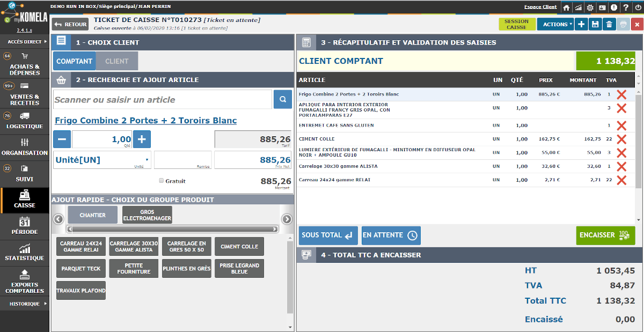Remove LUMIERE EXTÉRIEUR row with red X
Viewport: 644px width, 332px height.
tap(621, 153)
